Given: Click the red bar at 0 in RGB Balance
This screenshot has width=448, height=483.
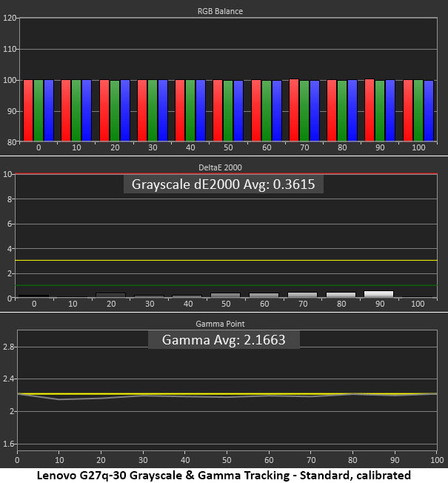Looking at the screenshot, I should (x=28, y=110).
